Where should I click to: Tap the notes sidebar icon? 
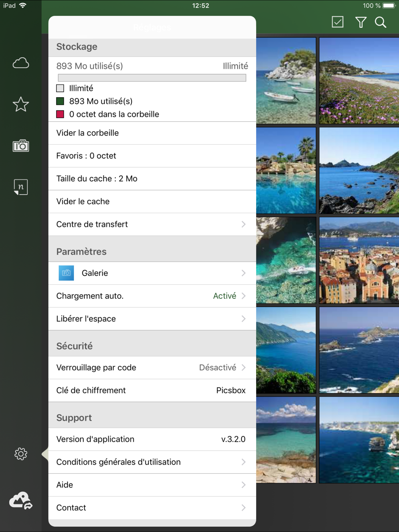(x=21, y=187)
